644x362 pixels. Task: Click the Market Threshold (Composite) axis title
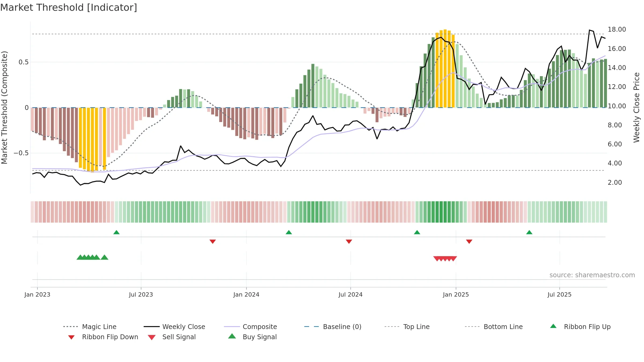[4, 108]
